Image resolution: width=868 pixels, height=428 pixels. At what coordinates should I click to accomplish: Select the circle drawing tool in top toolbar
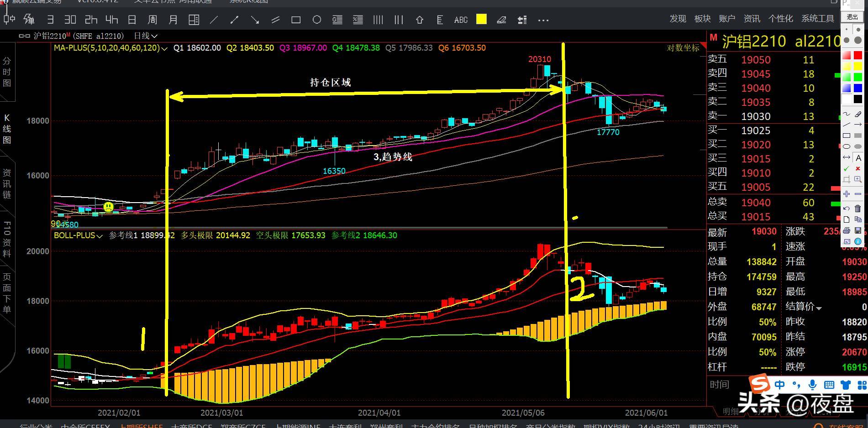click(316, 20)
